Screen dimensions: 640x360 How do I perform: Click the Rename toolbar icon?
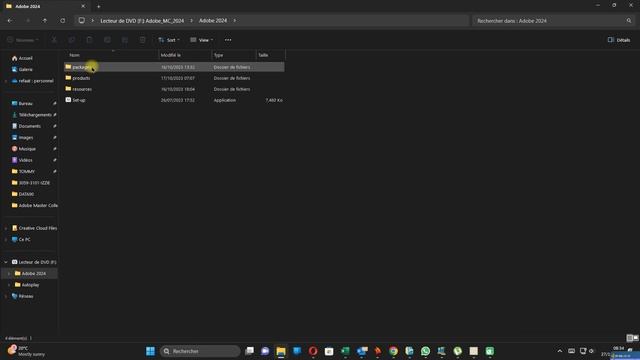coord(107,40)
